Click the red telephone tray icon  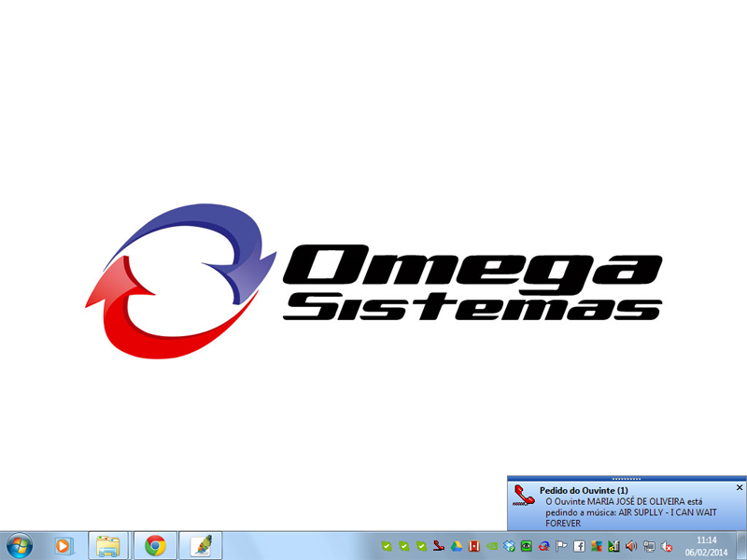click(x=439, y=546)
